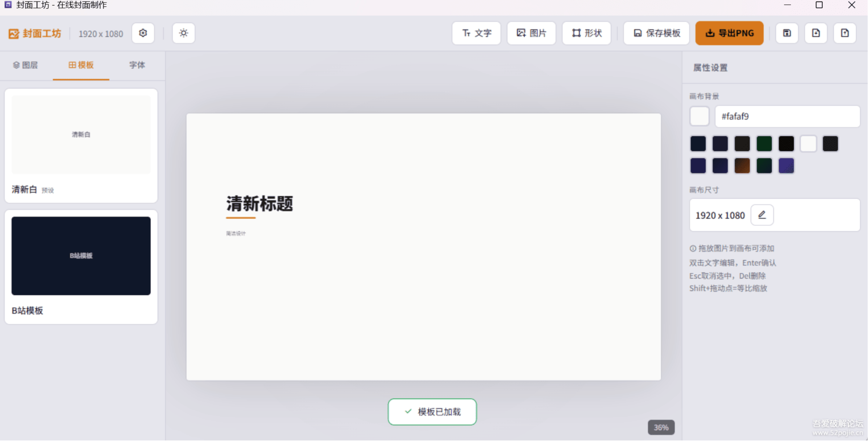The height and width of the screenshot is (447, 868).
Task: Pick the first dark navy background preset
Action: (x=698, y=144)
